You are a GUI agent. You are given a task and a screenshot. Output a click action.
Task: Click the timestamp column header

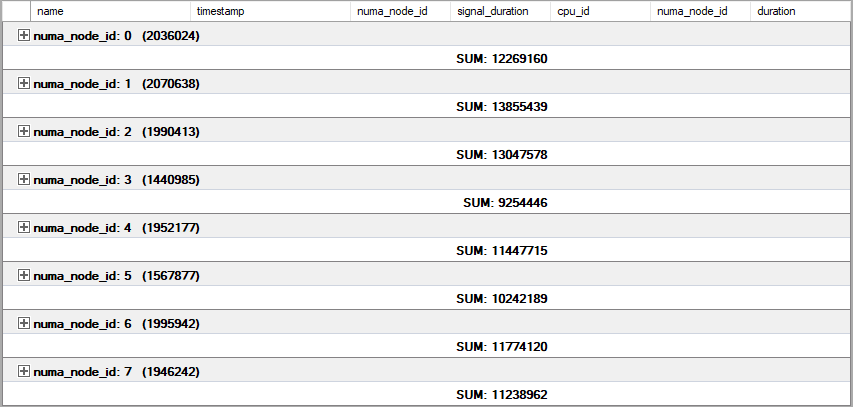(x=270, y=11)
